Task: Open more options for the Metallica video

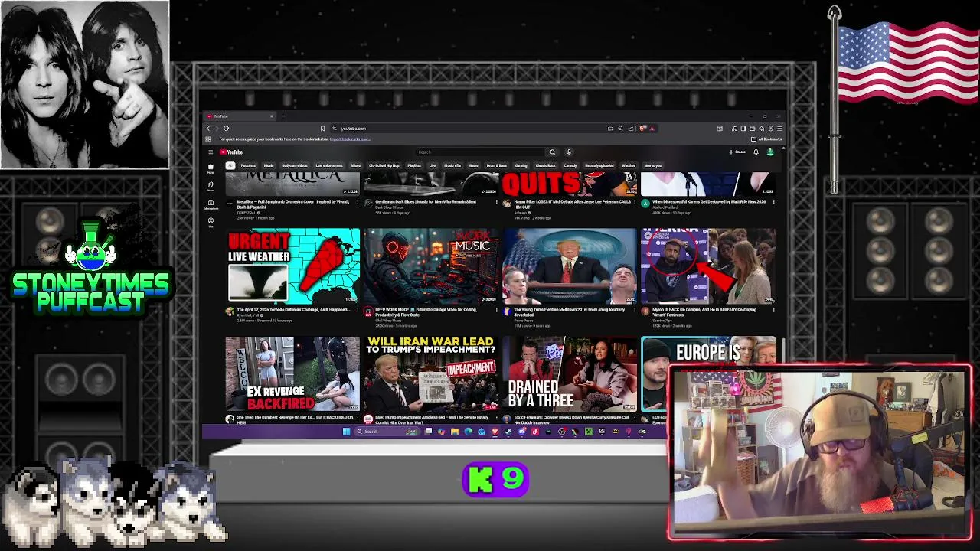Action: pos(358,202)
